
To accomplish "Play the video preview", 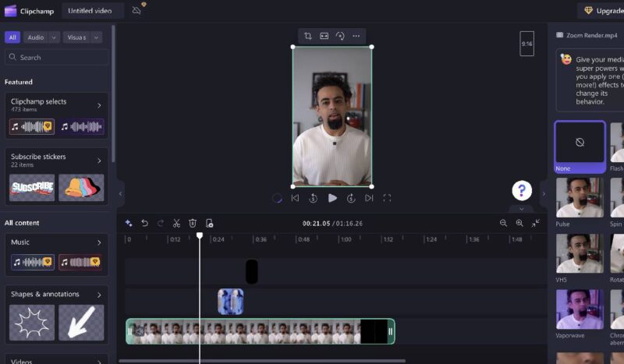I will click(332, 198).
